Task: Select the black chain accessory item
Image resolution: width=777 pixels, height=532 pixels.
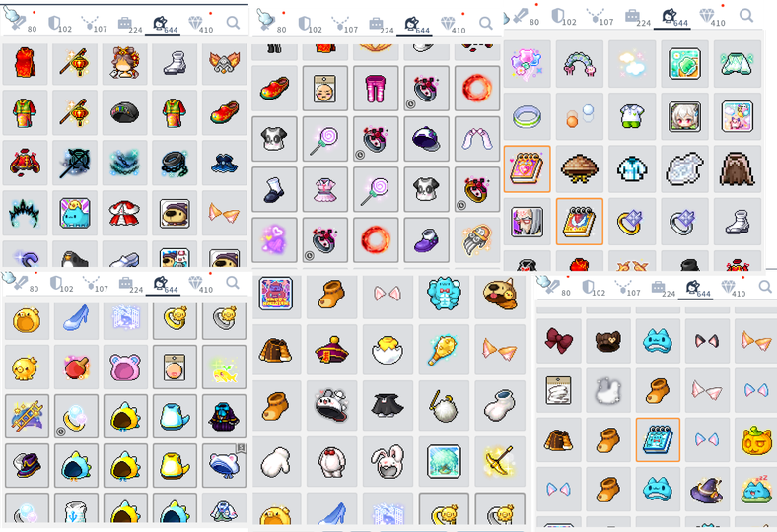Action: click(175, 163)
